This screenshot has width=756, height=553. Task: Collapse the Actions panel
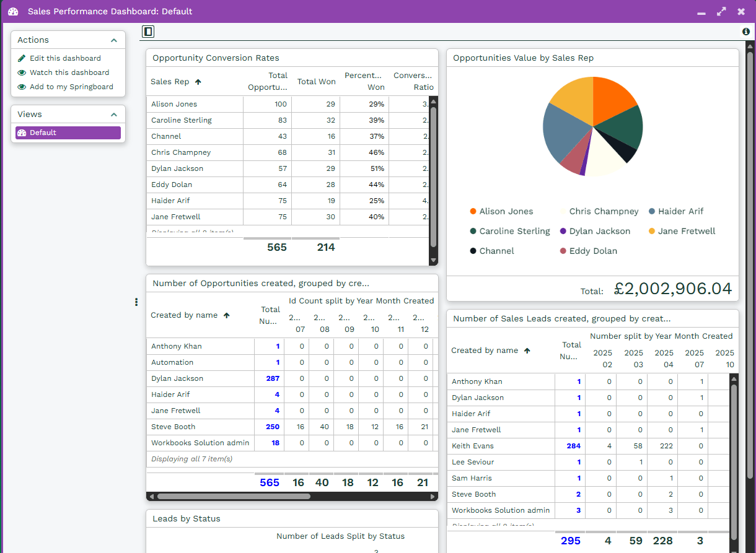click(x=113, y=40)
